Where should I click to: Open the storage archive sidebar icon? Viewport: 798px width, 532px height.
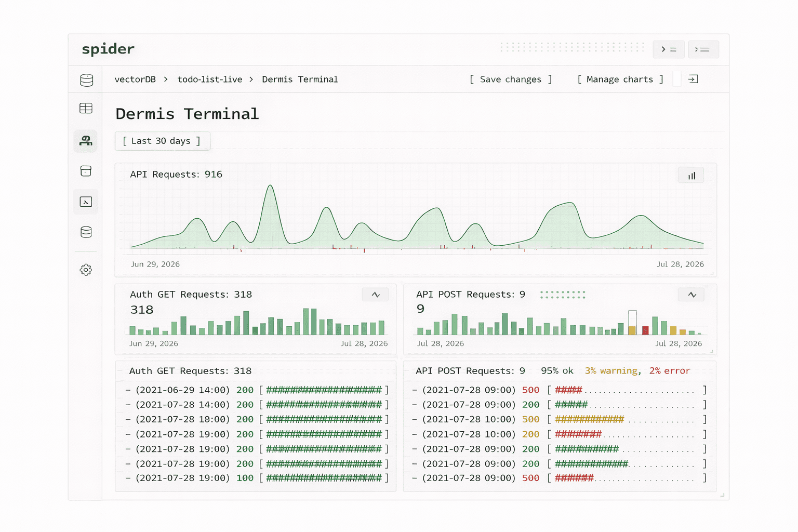click(x=86, y=171)
